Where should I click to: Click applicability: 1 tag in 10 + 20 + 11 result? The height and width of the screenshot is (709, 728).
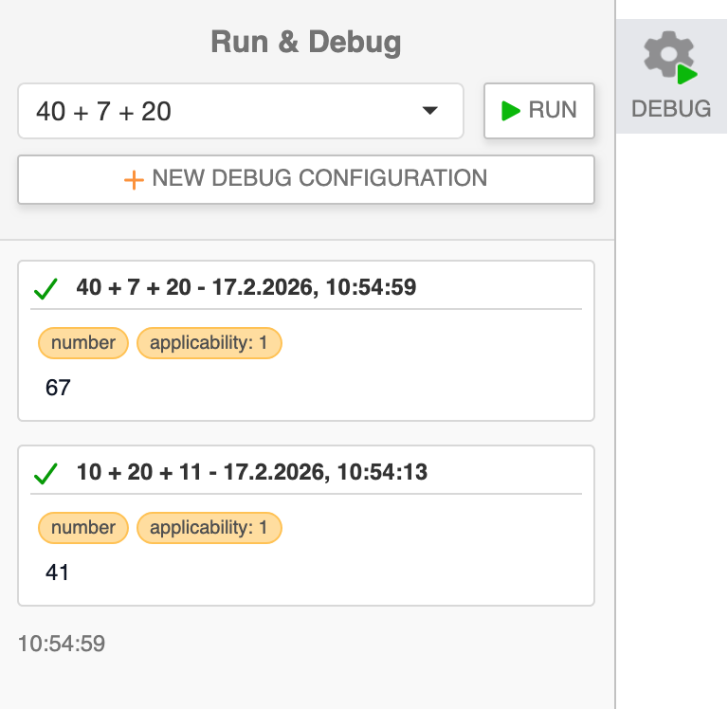click(x=209, y=528)
